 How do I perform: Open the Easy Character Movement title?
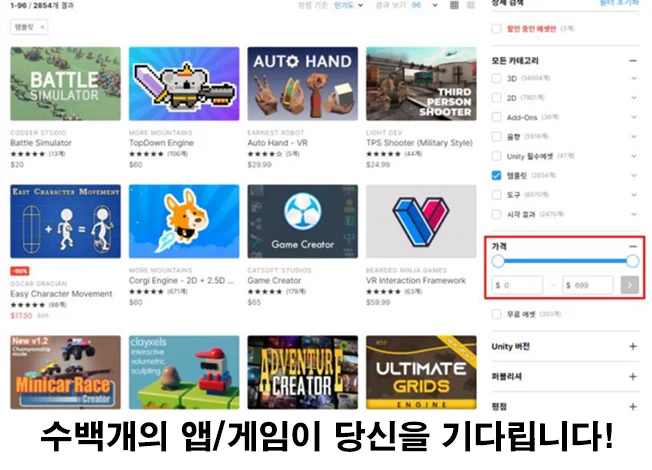61,294
